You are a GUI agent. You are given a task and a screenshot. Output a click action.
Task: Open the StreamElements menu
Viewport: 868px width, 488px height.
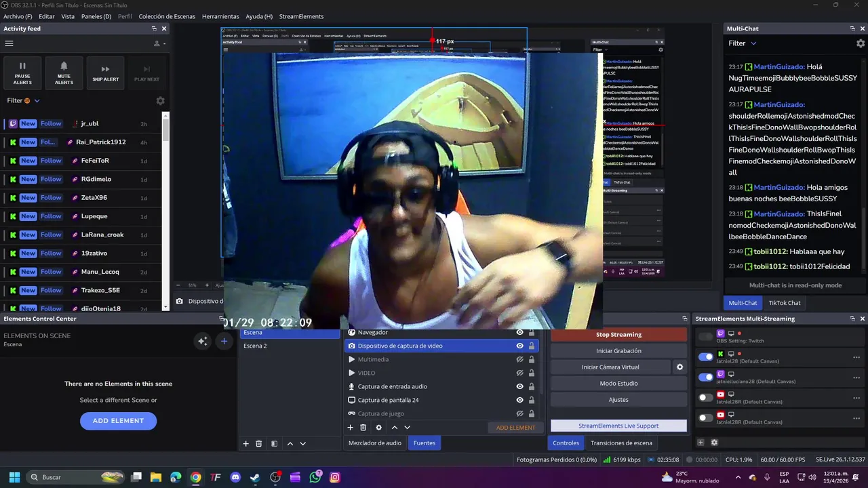pyautogui.click(x=301, y=16)
